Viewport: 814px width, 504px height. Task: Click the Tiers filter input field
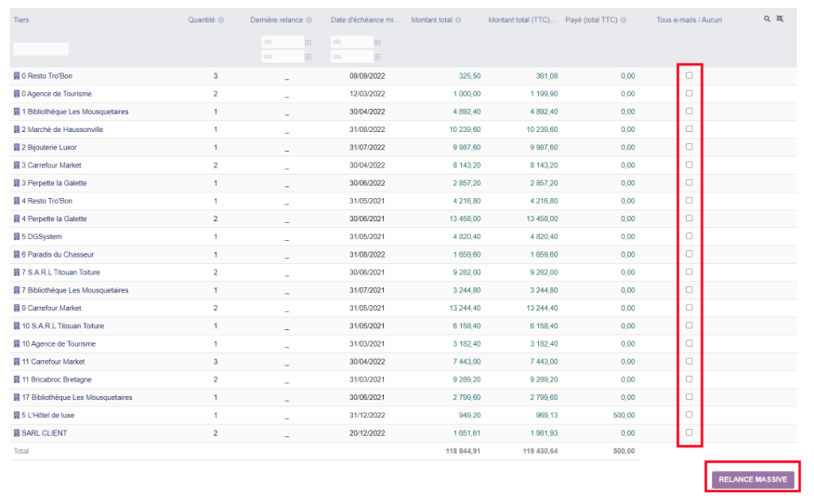point(41,48)
